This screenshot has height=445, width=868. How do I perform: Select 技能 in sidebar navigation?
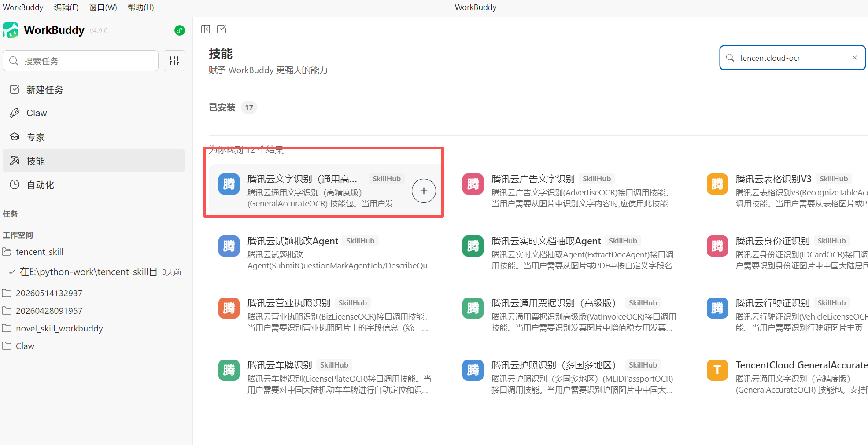[x=94, y=161]
